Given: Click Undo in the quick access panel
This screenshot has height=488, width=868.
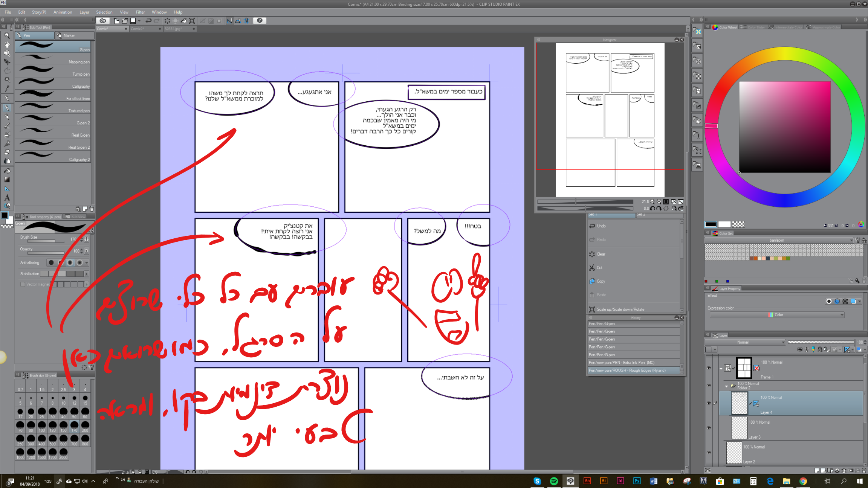Looking at the screenshot, I should coord(601,226).
